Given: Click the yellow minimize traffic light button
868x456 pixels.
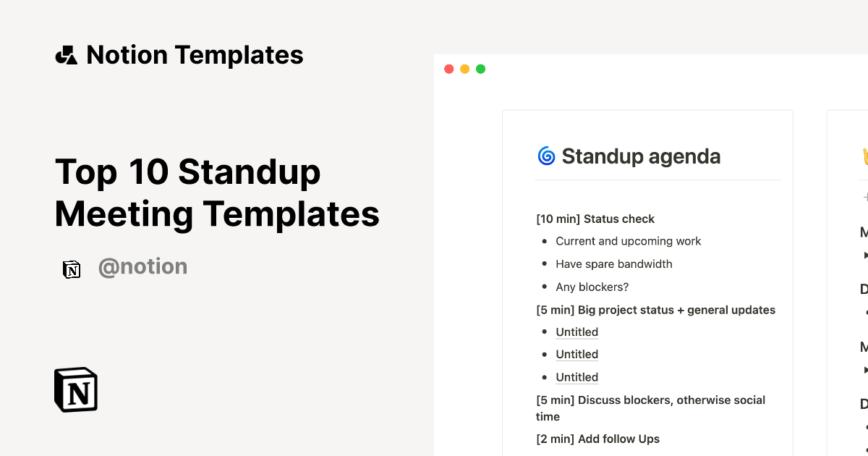Looking at the screenshot, I should tap(464, 68).
